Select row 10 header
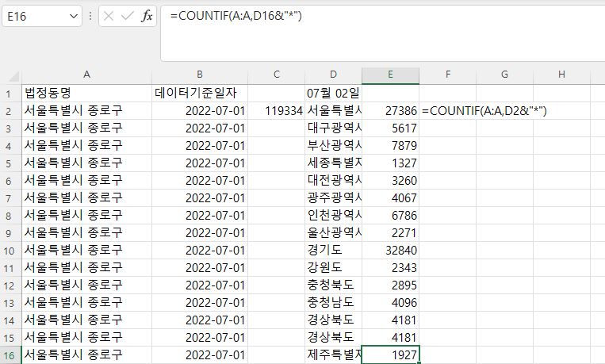This screenshot has height=364, width=605. 10,251
